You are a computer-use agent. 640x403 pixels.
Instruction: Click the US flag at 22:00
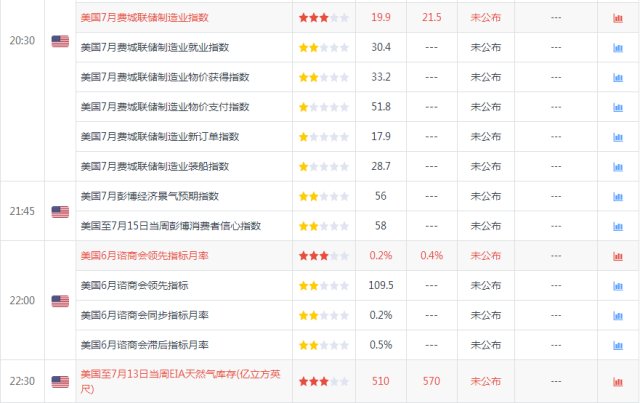pyautogui.click(x=60, y=301)
